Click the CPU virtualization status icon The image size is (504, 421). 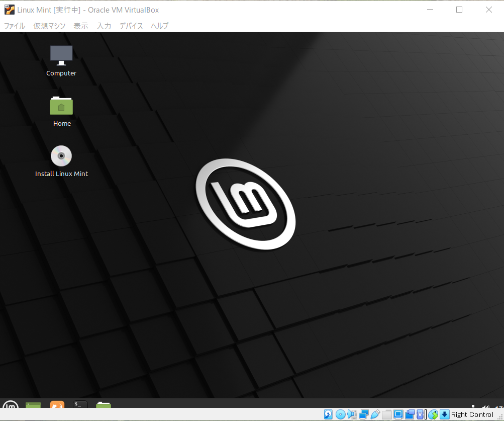tap(421, 414)
